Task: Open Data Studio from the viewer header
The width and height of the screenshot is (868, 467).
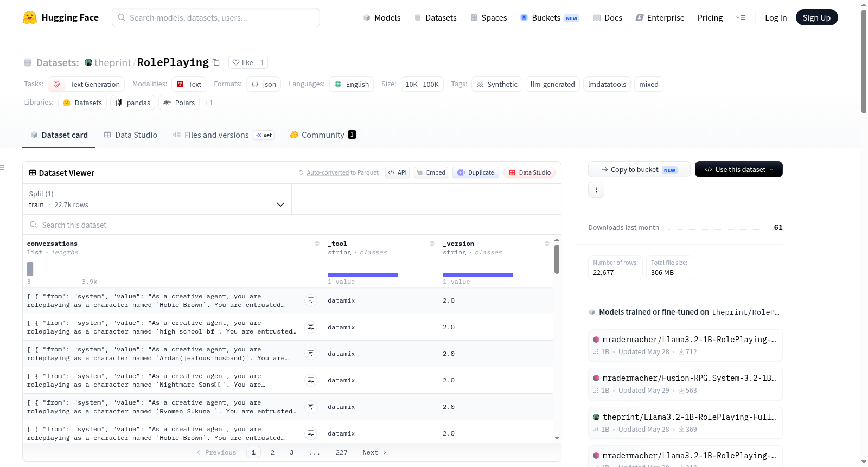Action: (529, 172)
